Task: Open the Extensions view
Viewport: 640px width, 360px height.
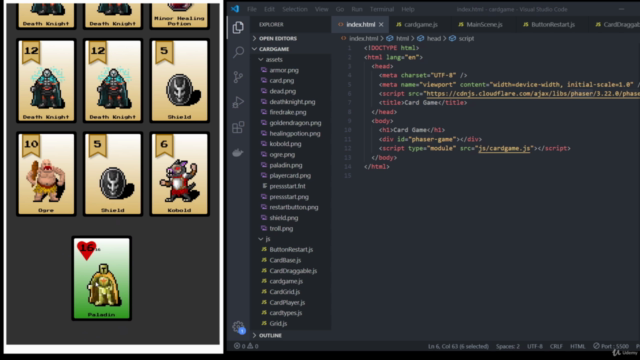Action: (238, 127)
